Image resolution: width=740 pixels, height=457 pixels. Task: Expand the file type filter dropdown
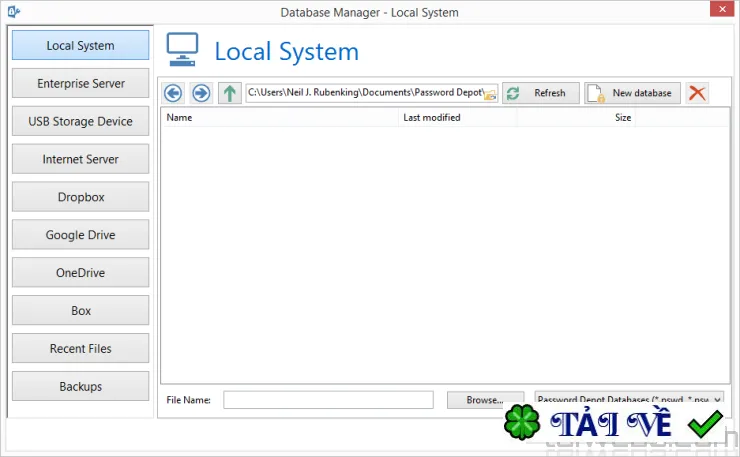coord(717,399)
